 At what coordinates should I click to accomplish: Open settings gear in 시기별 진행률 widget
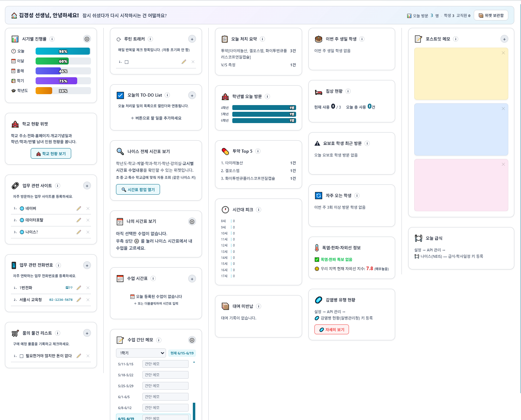coord(87,39)
